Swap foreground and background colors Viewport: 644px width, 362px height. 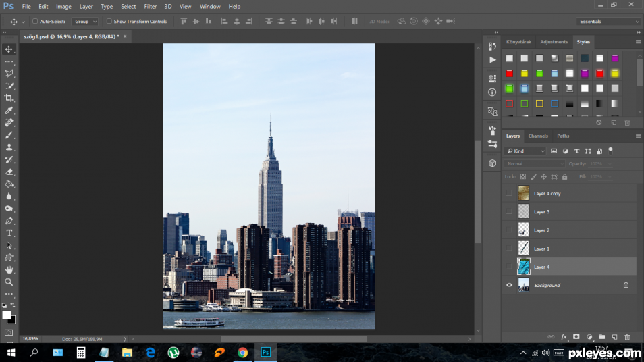coord(13,305)
